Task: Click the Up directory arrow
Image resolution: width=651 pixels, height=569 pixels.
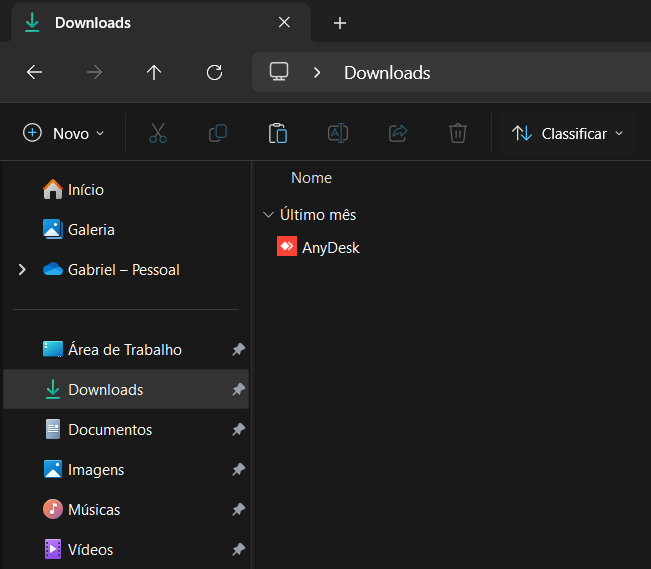Action: tap(154, 72)
